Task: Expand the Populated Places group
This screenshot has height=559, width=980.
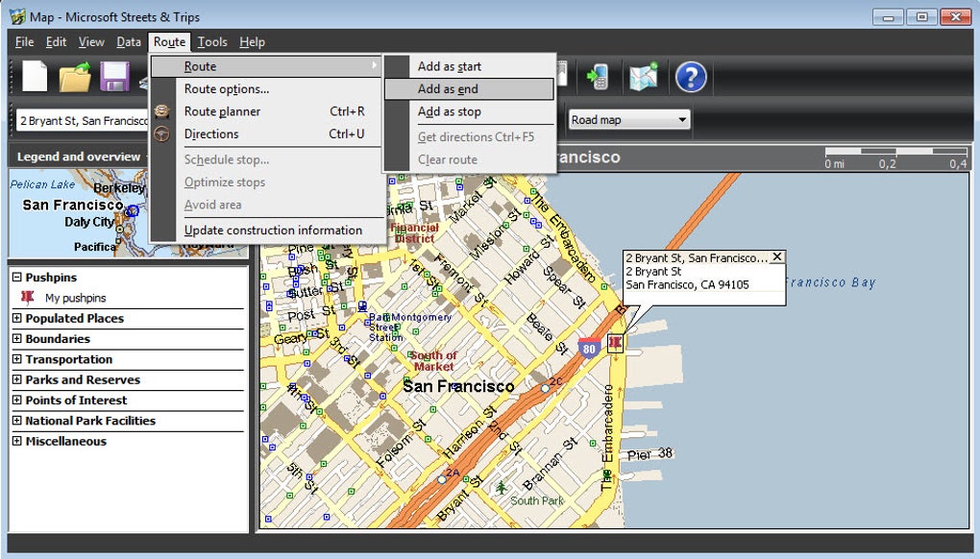Action: click(x=17, y=318)
